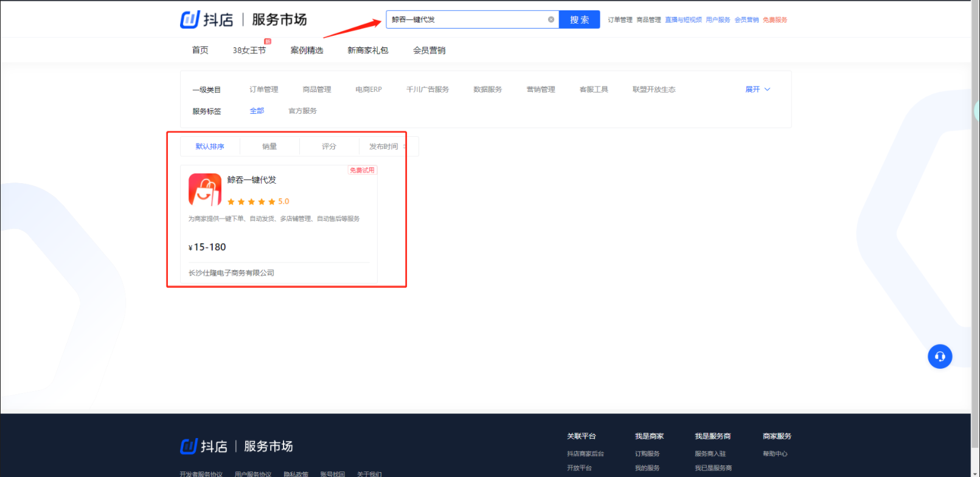
Task: Sort by 默认排序
Action: pos(210,147)
